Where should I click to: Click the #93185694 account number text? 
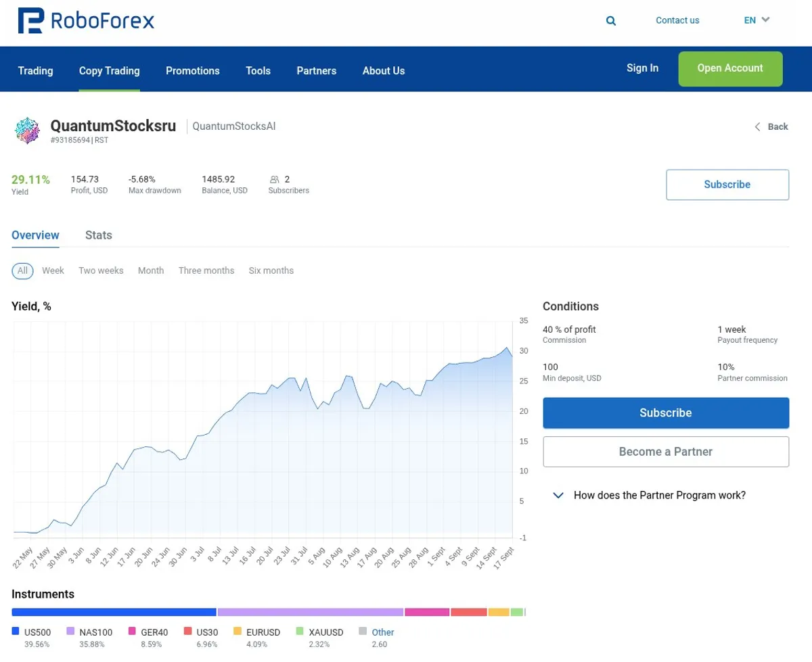tap(70, 141)
